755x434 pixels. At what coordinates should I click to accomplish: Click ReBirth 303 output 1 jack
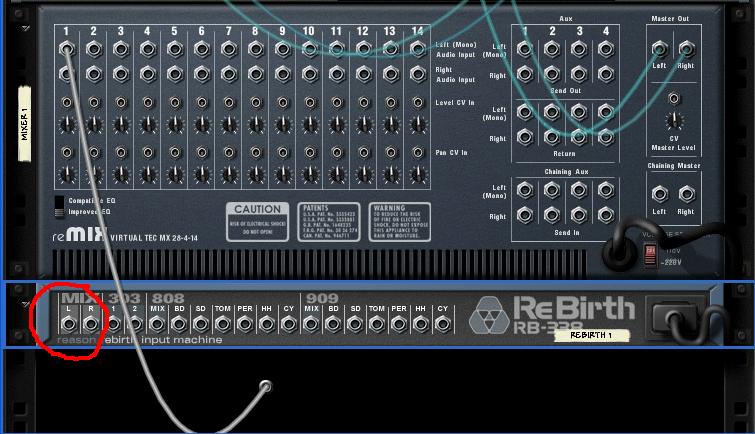113,324
